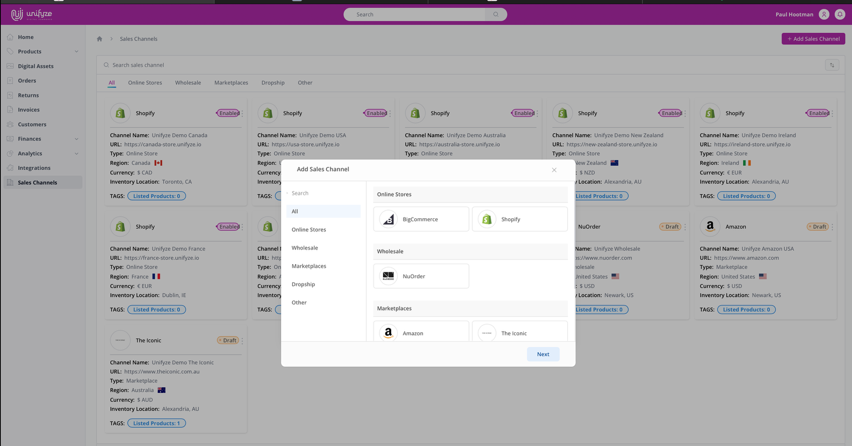Click Enabled badge on Unifyze Demo Canada card
Screen dimensions: 852x446
click(228, 114)
